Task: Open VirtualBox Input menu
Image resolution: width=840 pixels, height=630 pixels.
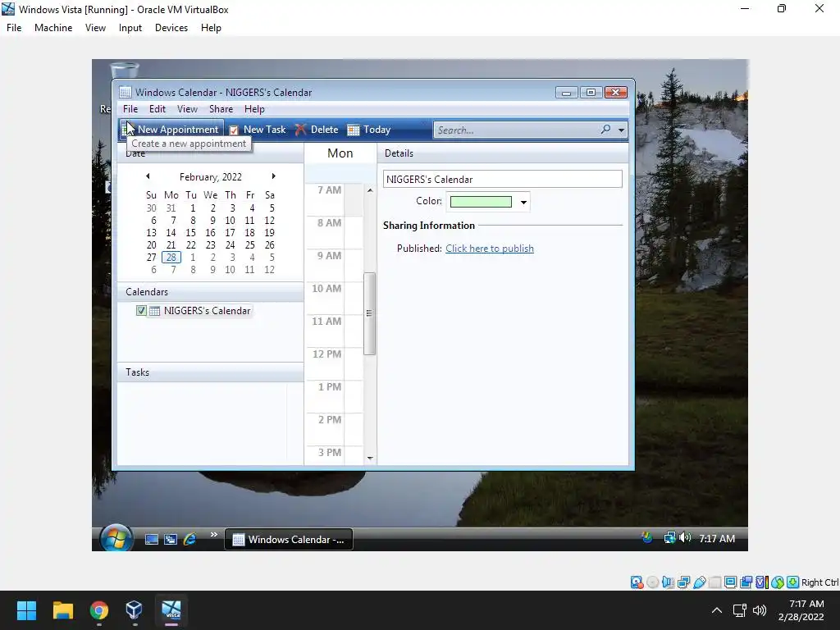Action: coord(130,28)
